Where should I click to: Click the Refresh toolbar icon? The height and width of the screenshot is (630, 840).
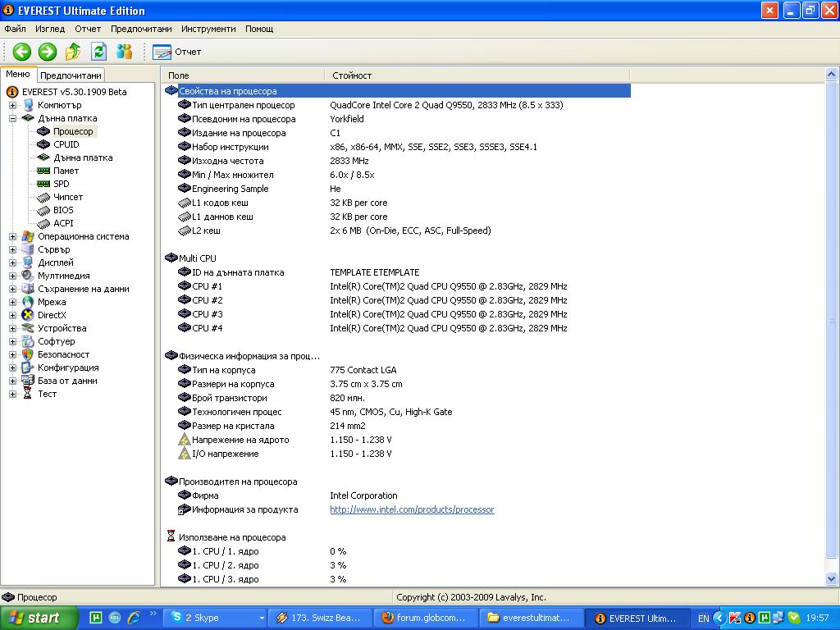98,52
